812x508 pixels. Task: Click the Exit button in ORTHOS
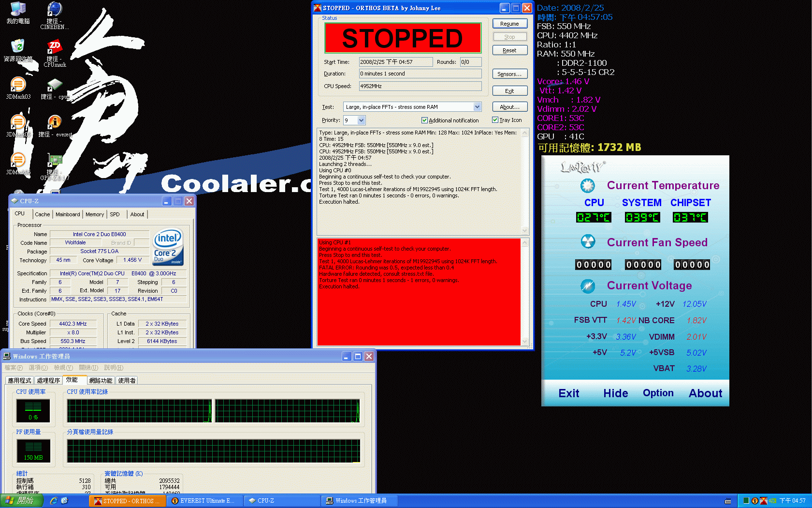510,91
